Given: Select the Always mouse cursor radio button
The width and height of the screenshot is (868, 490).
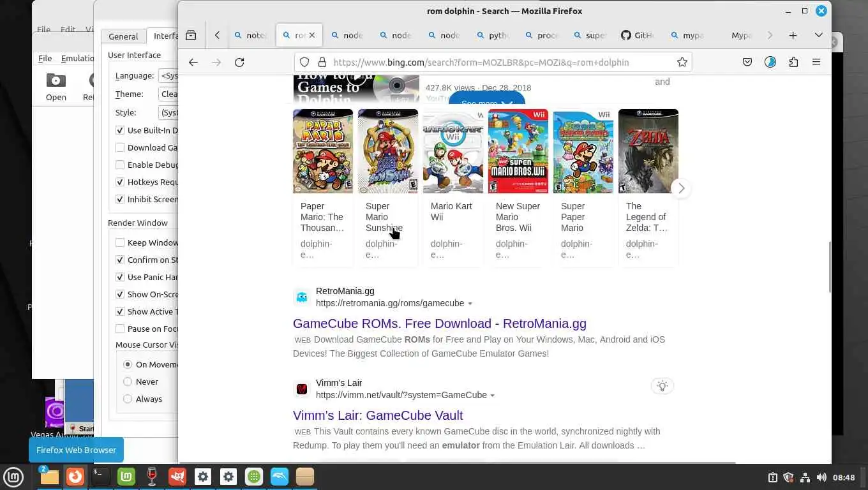Looking at the screenshot, I should [x=128, y=399].
